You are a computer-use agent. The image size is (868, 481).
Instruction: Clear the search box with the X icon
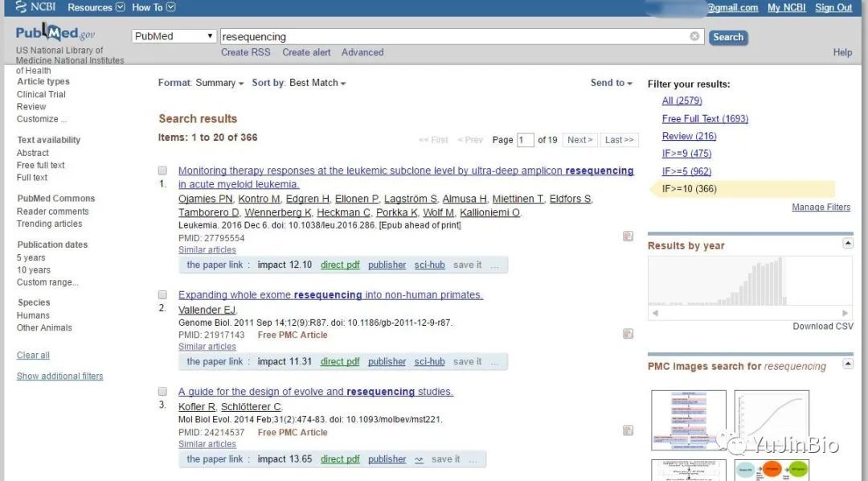pyautogui.click(x=694, y=36)
